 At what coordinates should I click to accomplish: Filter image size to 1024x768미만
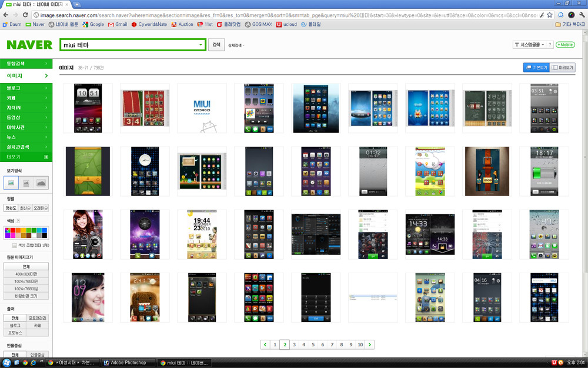click(26, 281)
